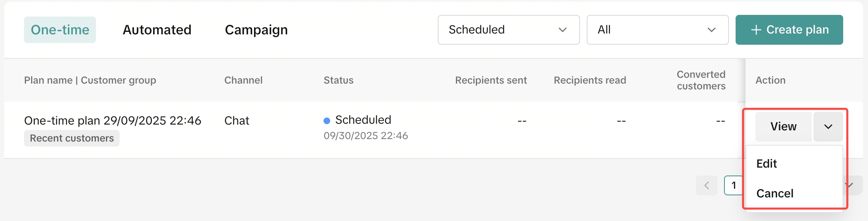Select the One-time plan 29/09/2025 22:46 name
This screenshot has height=221, width=868.
113,120
